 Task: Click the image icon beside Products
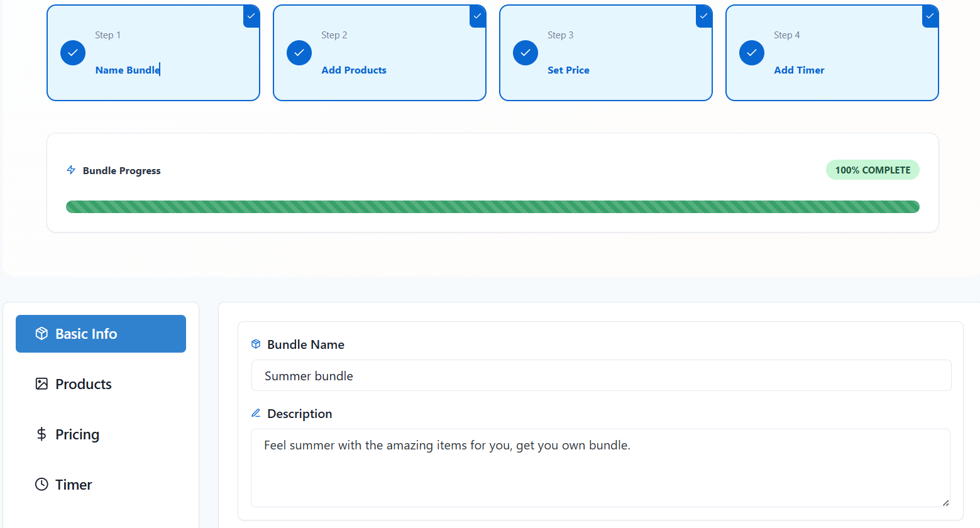41,384
